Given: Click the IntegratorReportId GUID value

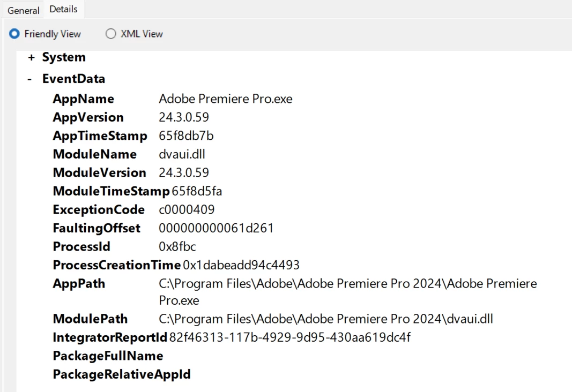Looking at the screenshot, I should pyautogui.click(x=290, y=337).
